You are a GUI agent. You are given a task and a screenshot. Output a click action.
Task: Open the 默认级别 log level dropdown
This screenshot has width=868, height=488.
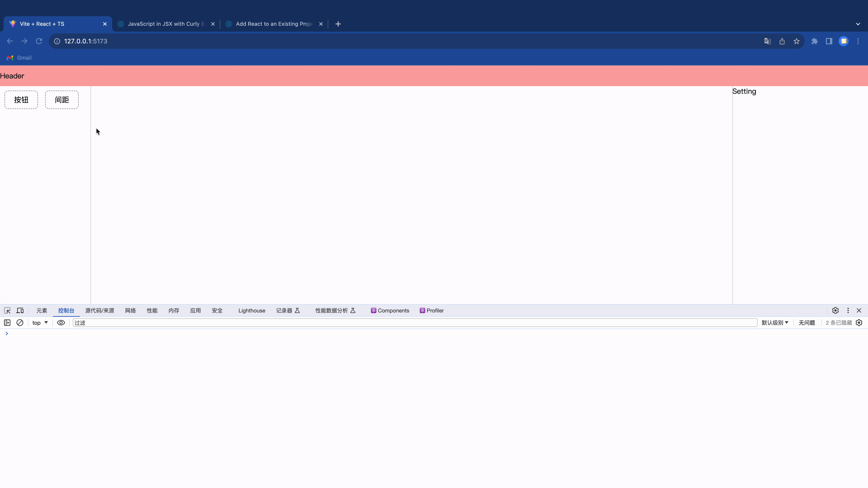pos(775,323)
